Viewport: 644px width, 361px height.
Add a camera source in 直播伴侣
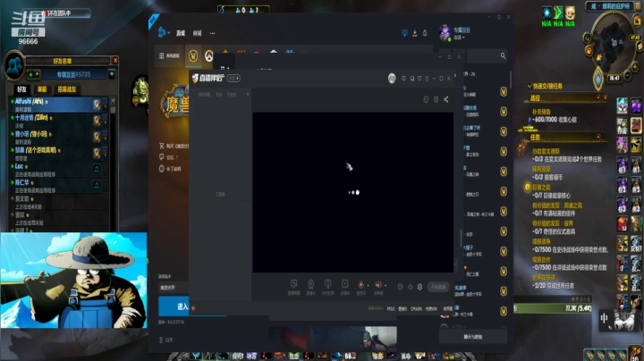[311, 287]
